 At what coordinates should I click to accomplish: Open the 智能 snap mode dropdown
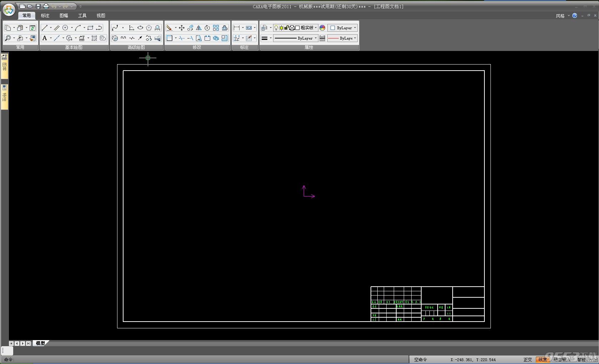pos(582,359)
